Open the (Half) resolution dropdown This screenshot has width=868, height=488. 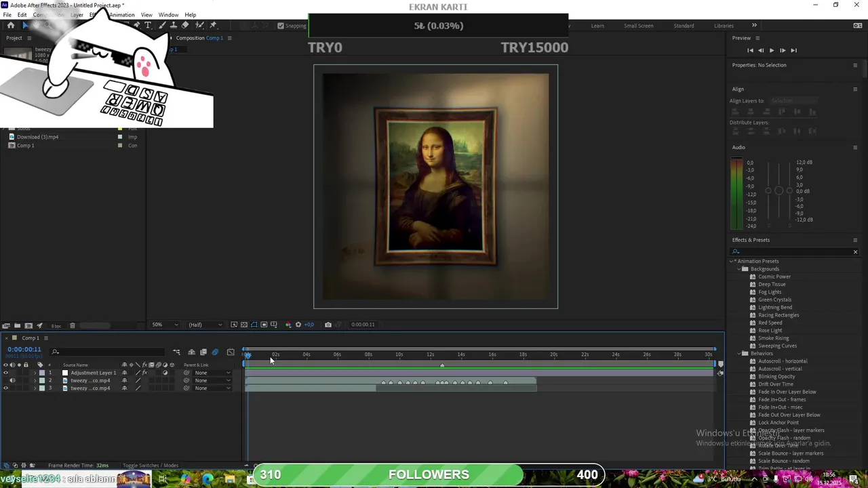[x=205, y=325]
